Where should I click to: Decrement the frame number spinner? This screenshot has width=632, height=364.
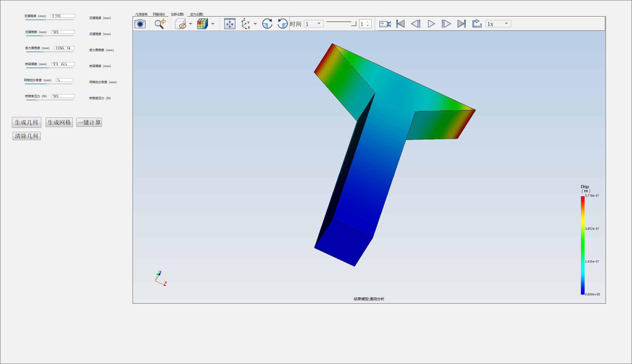tap(368, 26)
